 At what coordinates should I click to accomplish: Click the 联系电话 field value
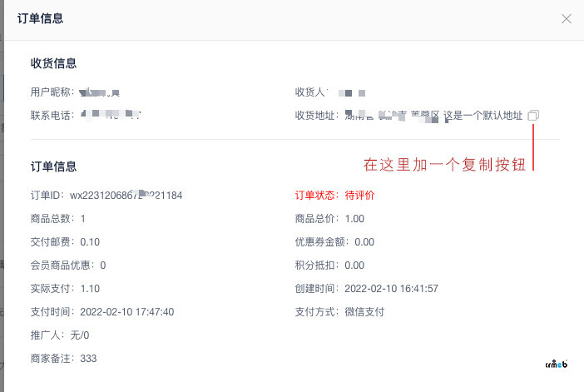111,115
